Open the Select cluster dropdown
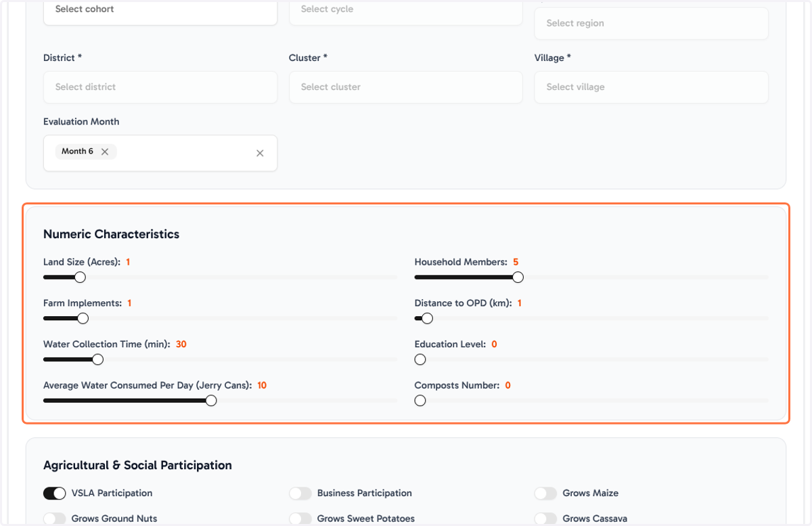This screenshot has height=526, width=812. click(x=406, y=87)
